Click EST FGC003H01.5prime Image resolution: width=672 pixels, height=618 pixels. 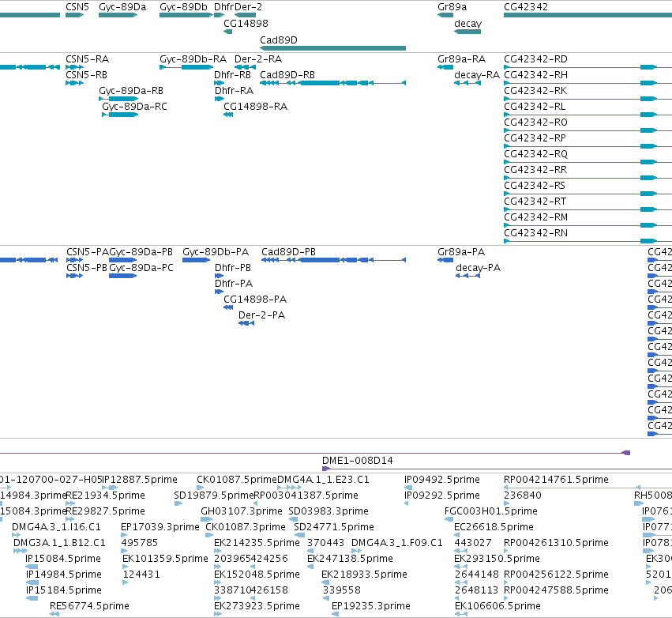pyautogui.click(x=491, y=511)
